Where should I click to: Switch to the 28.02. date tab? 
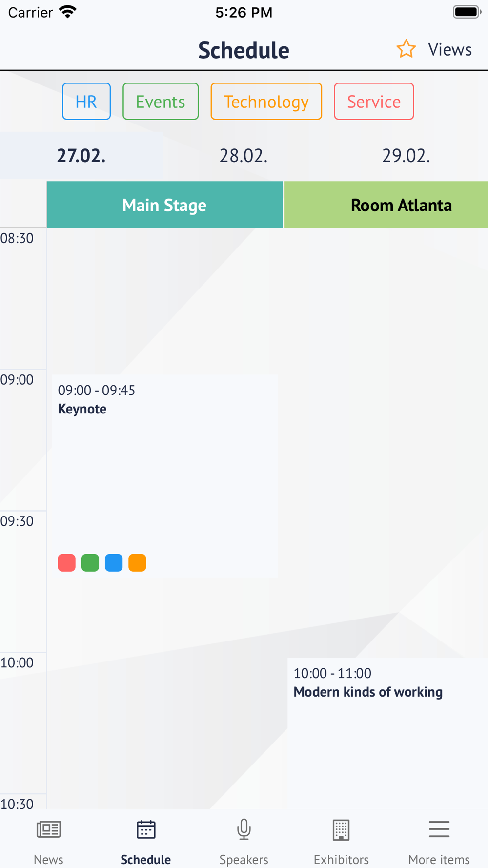click(x=244, y=156)
